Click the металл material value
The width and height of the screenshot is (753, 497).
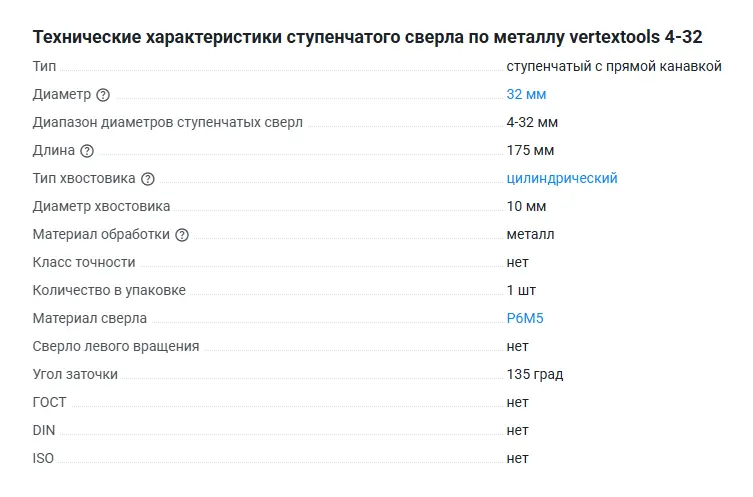point(530,234)
